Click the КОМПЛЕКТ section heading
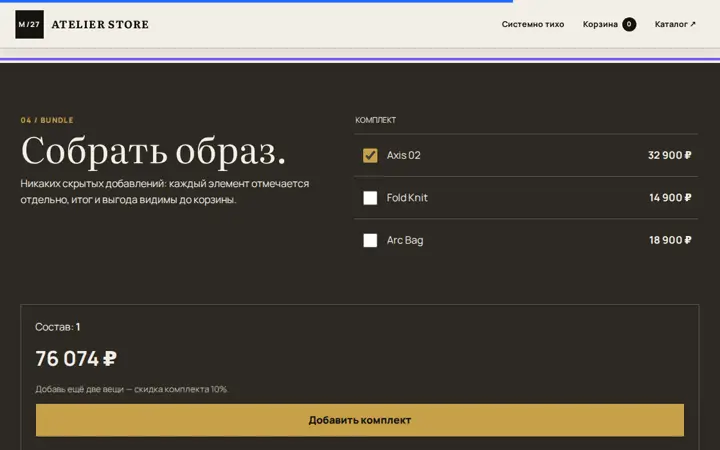 (375, 120)
